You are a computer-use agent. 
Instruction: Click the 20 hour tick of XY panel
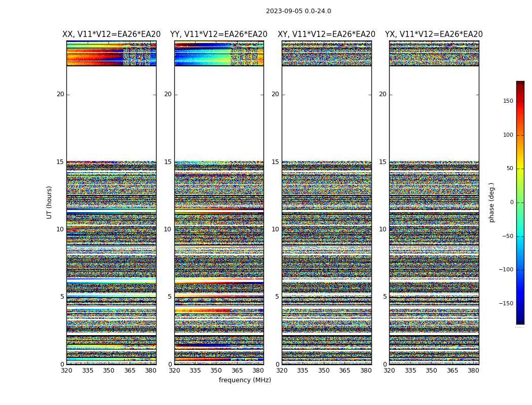tap(276, 94)
